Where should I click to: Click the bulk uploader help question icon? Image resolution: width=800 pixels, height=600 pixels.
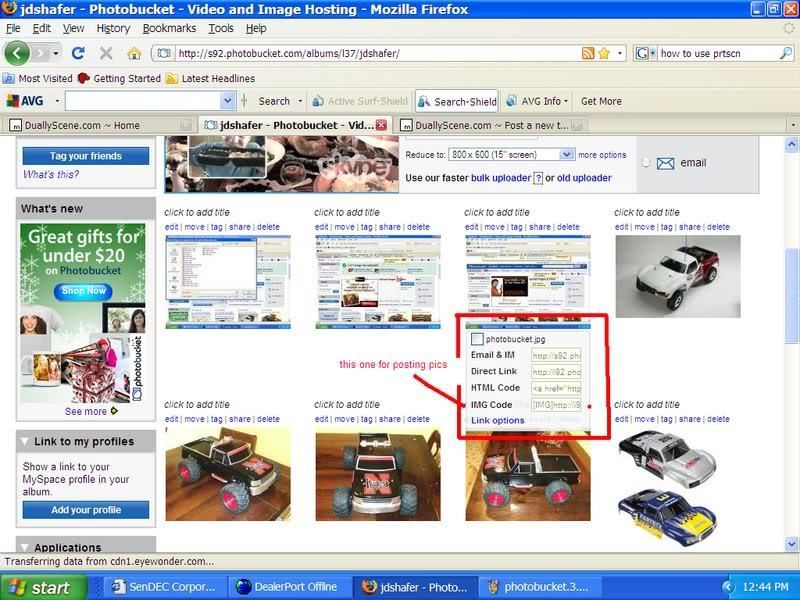(538, 178)
